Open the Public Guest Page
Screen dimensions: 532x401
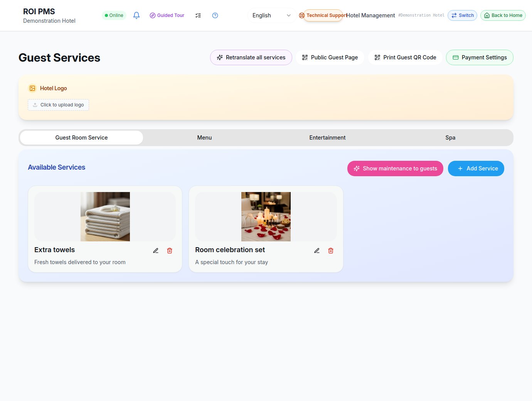click(330, 57)
